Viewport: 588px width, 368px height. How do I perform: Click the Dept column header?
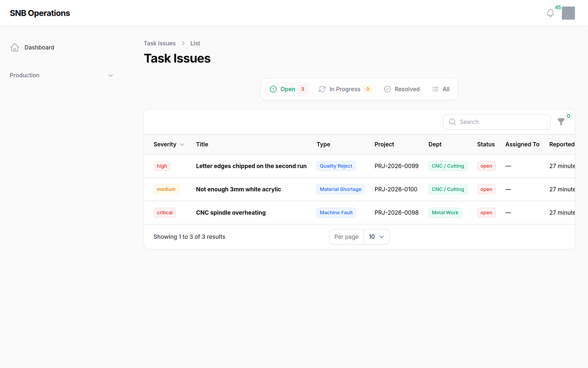pyautogui.click(x=435, y=145)
